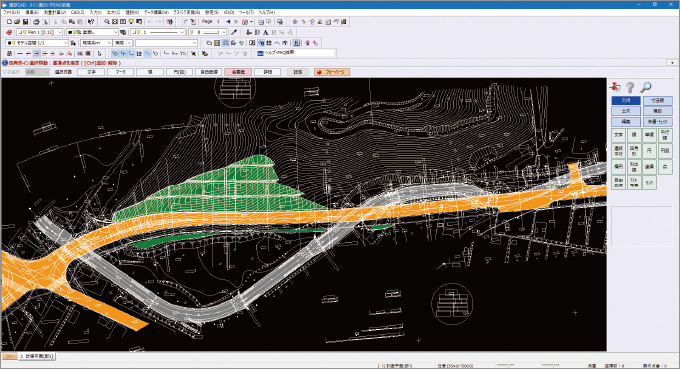Open the disabled text selection dropdown
The height and width of the screenshot is (369, 680).
pyautogui.click(x=37, y=72)
